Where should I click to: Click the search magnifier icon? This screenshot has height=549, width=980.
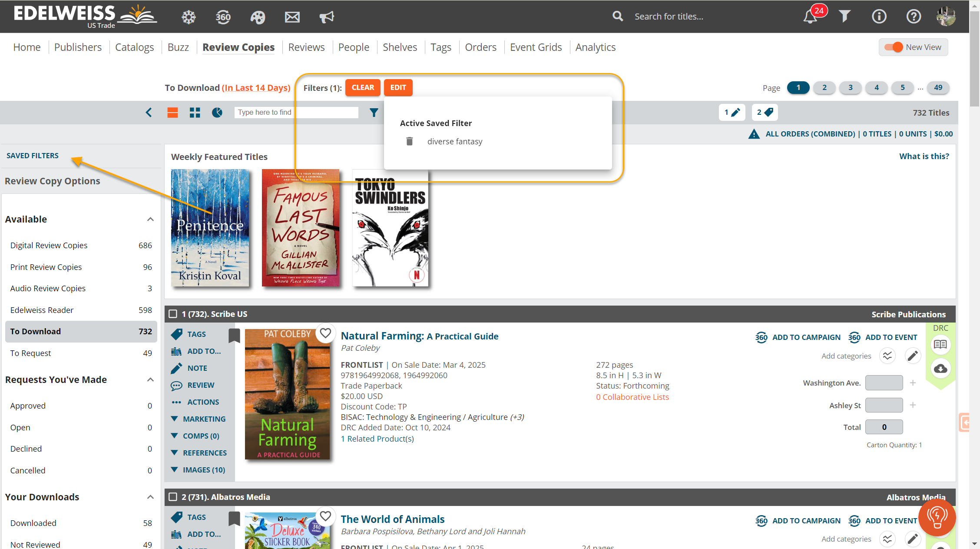point(618,17)
